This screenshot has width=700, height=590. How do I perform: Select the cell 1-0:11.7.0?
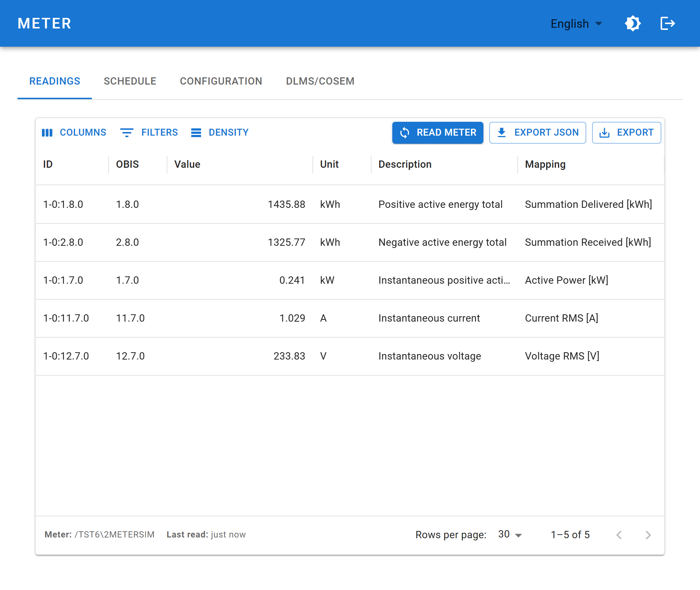click(x=66, y=318)
